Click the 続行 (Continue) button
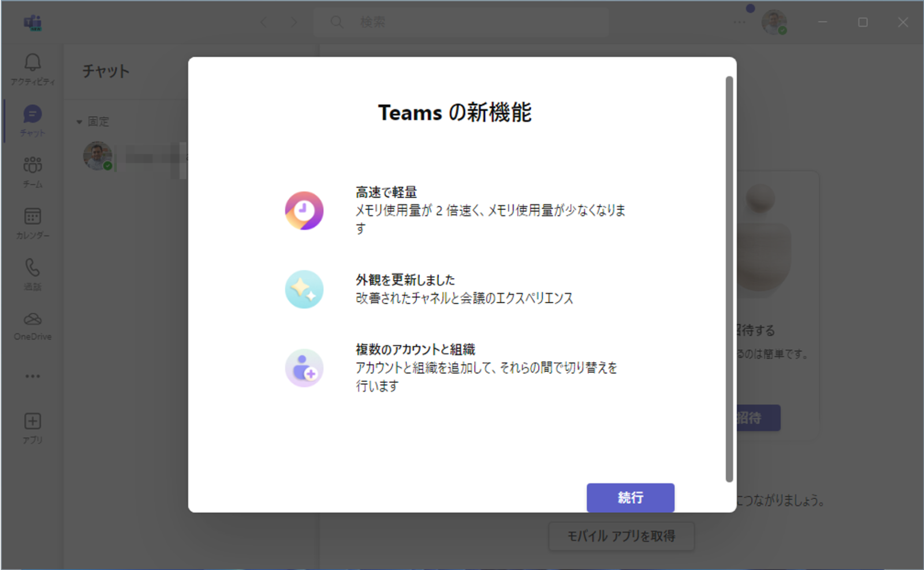This screenshot has height=570, width=924. pyautogui.click(x=630, y=498)
